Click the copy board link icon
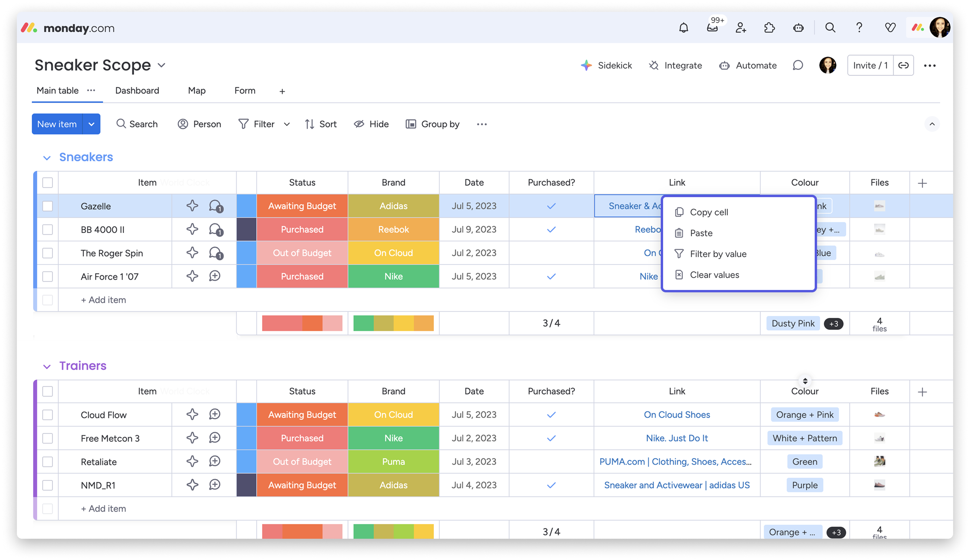This screenshot has height=560, width=970. click(x=903, y=65)
